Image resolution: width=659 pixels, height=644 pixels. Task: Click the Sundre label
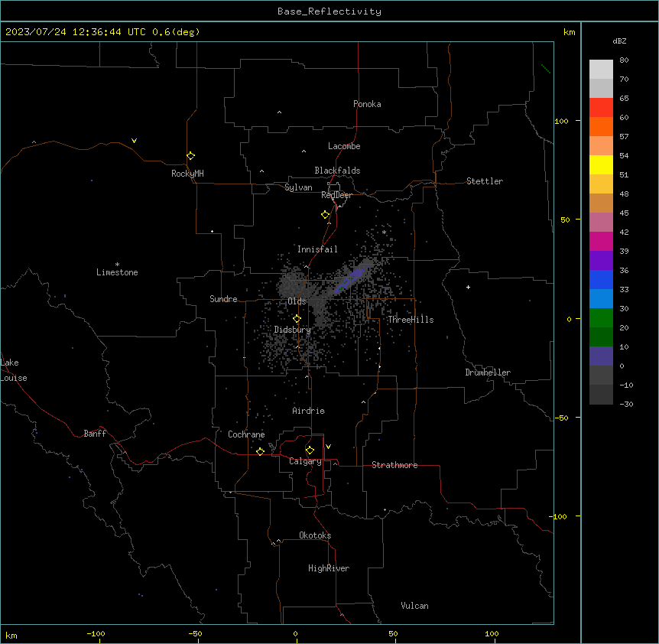223,299
